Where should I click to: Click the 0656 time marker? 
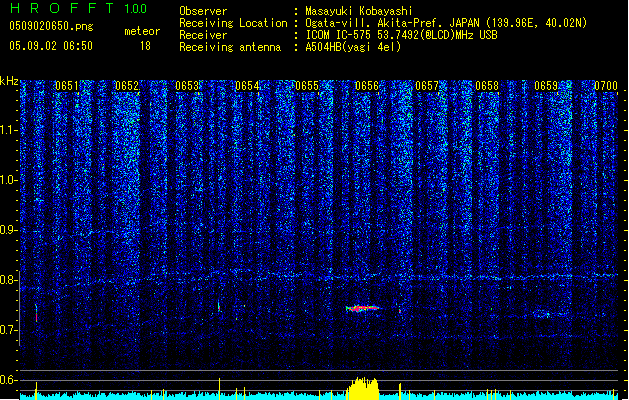(367, 86)
